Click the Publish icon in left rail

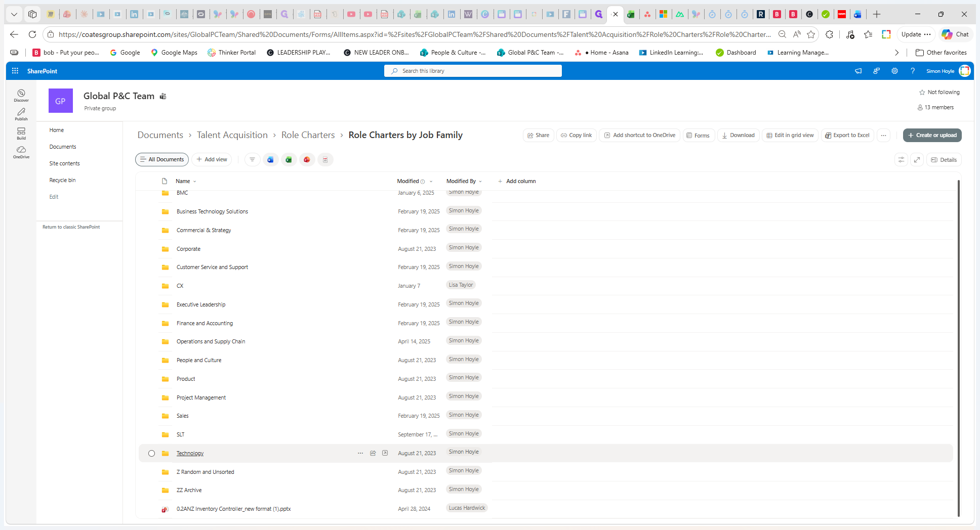[21, 114]
